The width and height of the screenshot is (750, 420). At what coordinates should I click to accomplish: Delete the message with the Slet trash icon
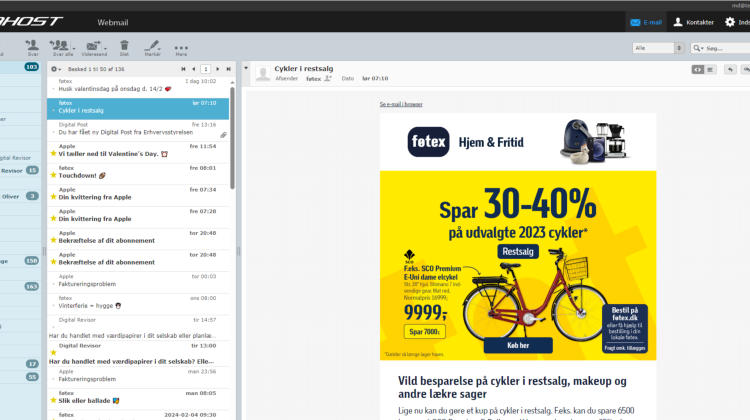[x=124, y=47]
